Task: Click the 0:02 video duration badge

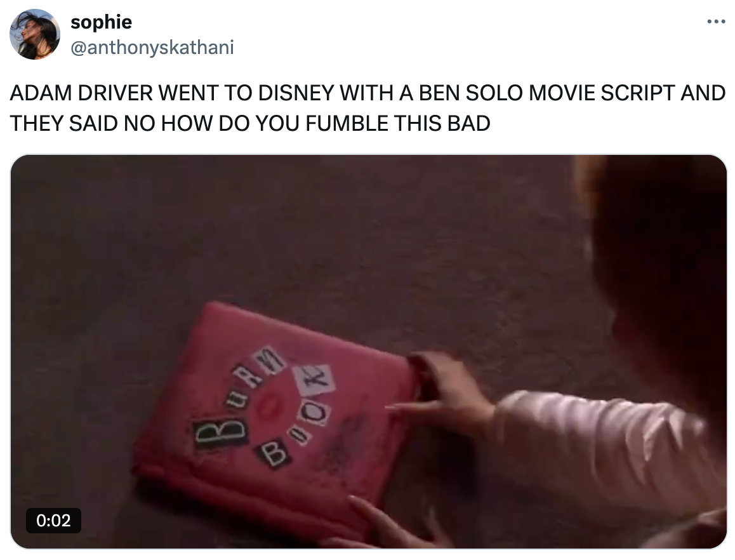Action: (x=53, y=520)
